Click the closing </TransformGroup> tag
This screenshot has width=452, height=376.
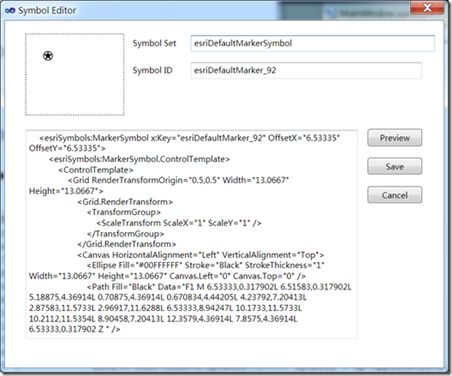pos(126,234)
